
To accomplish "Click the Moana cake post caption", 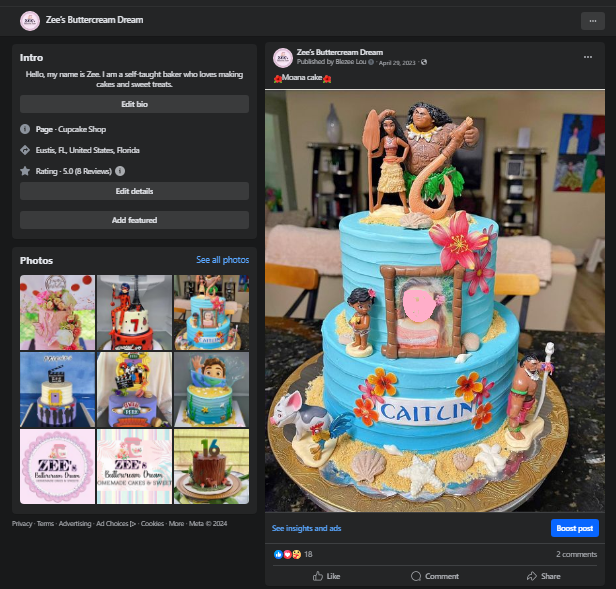I will tap(302, 78).
